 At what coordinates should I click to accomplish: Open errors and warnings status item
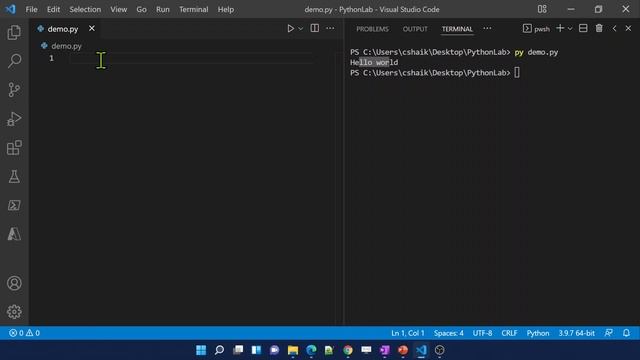click(x=24, y=333)
